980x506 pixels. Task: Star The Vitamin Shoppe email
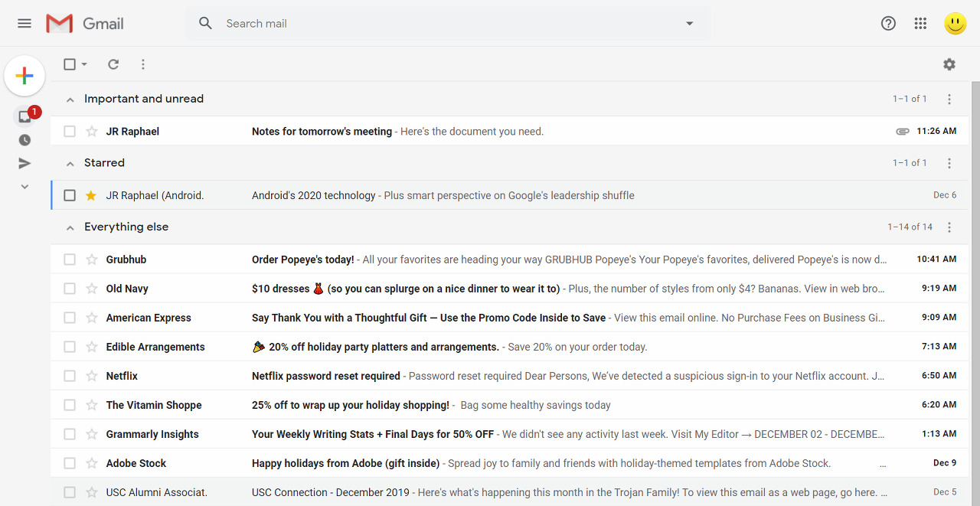pyautogui.click(x=91, y=405)
